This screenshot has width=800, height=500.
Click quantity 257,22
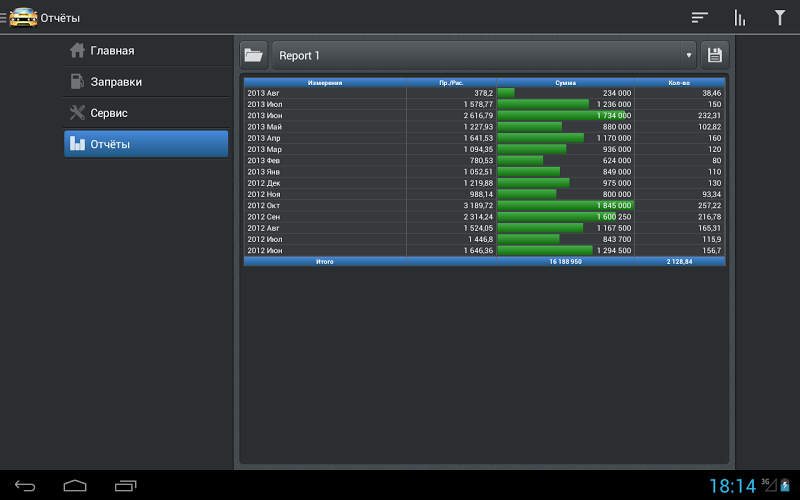(709, 206)
